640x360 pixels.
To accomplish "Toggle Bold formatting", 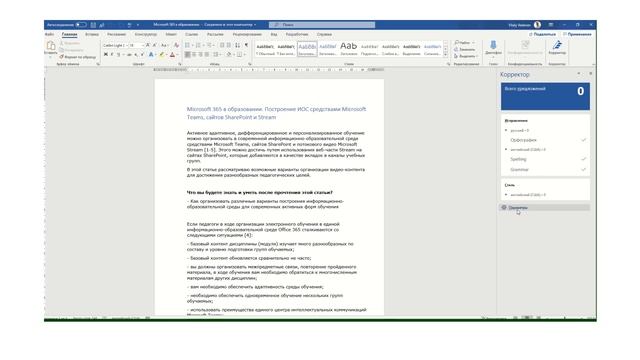I will point(106,54).
